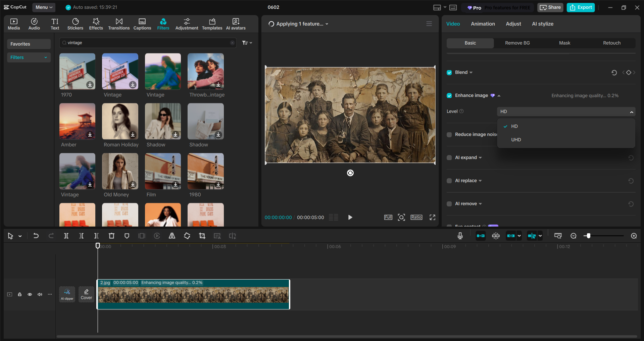The height and width of the screenshot is (341, 644).
Task: Select the Transitions panel icon
Action: 119,23
